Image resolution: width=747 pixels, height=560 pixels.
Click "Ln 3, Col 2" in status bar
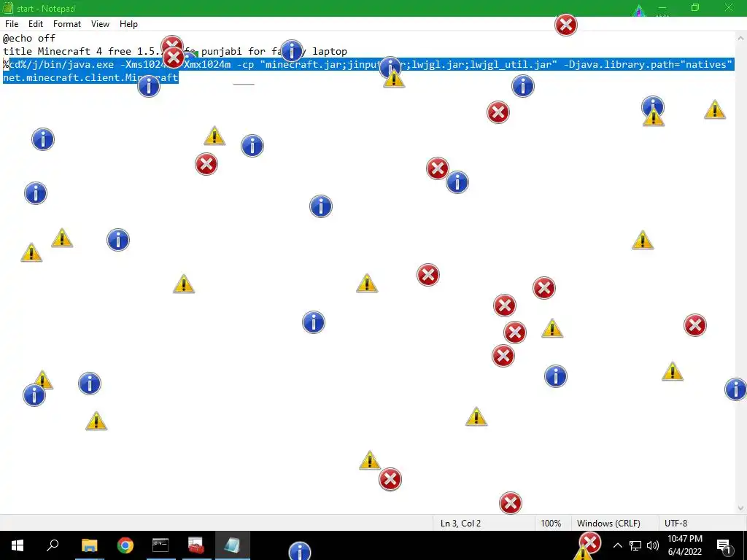click(x=460, y=524)
